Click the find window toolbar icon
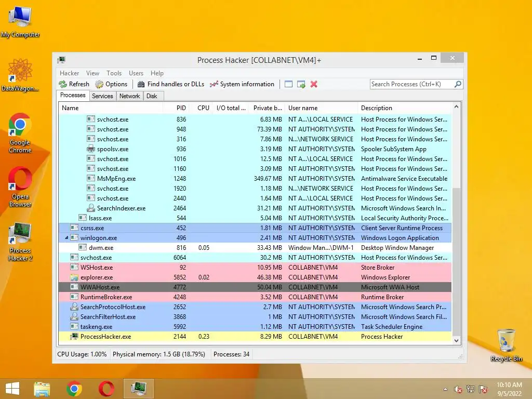Viewport: 532px width, 399px height. pos(288,84)
